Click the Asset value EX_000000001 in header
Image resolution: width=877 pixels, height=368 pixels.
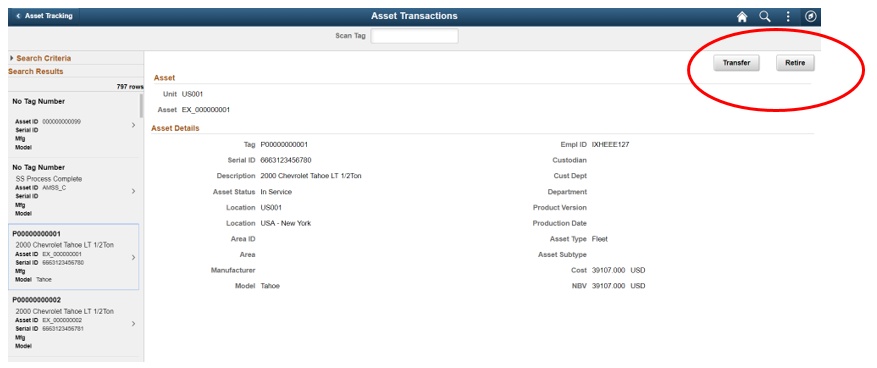tap(206, 110)
